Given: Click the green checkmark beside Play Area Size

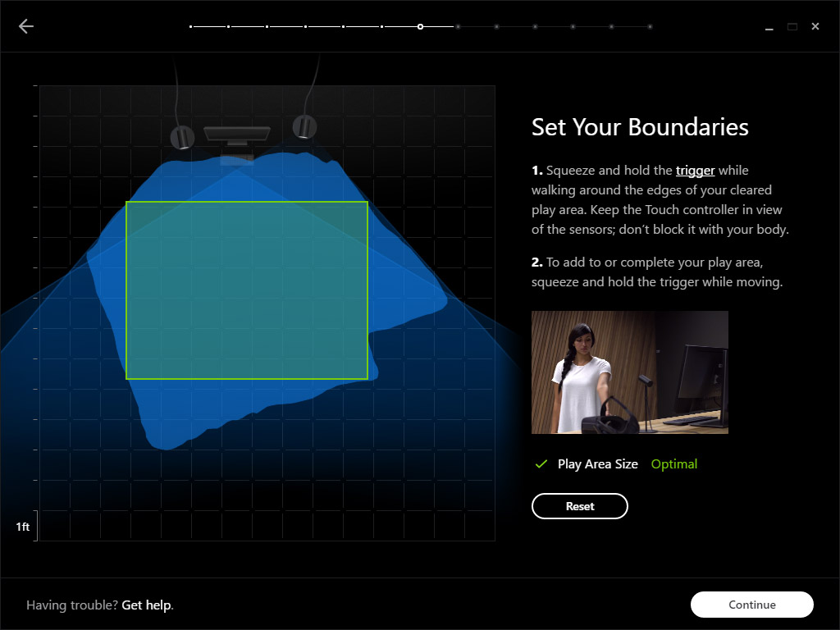Looking at the screenshot, I should coord(541,464).
